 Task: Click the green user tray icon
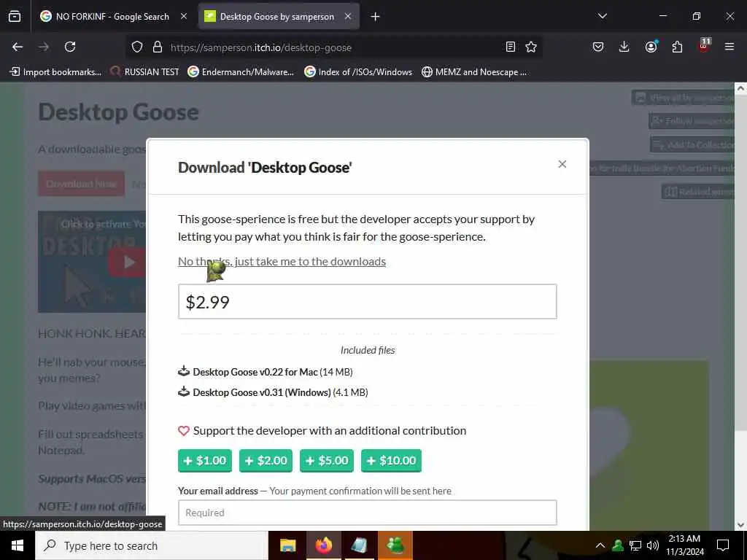tap(618, 545)
